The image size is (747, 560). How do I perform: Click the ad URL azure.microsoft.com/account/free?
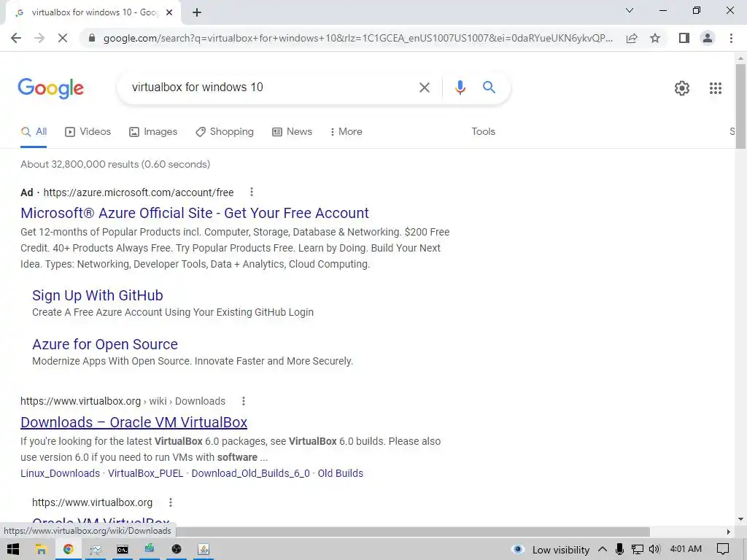click(x=139, y=192)
